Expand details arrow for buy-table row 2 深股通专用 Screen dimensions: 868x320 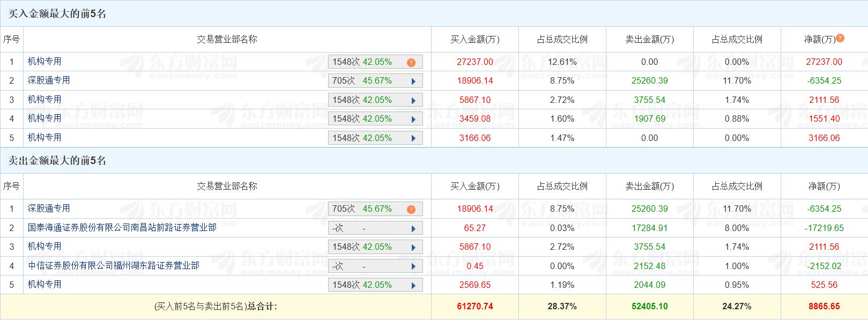(413, 81)
